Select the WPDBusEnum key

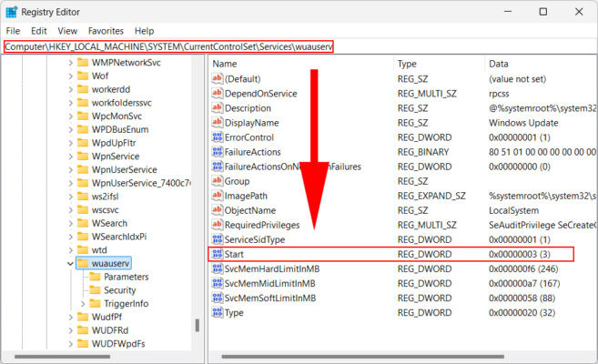tap(120, 129)
